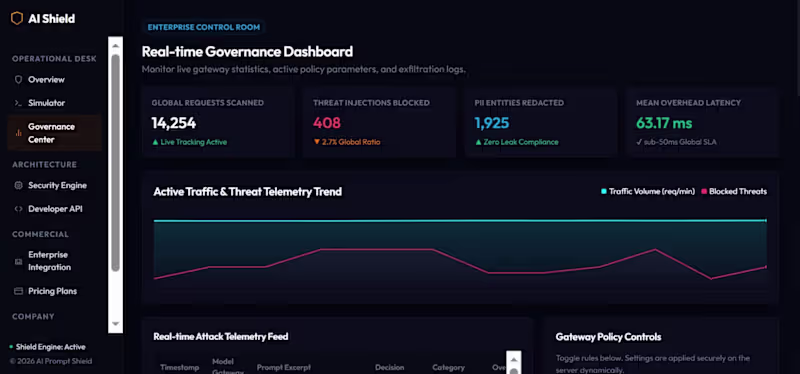Click the Decision column header
The height and width of the screenshot is (374, 800).
click(x=389, y=367)
